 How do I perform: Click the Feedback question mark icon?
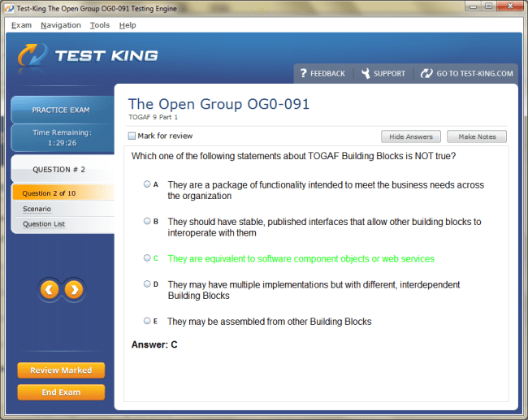tap(304, 73)
